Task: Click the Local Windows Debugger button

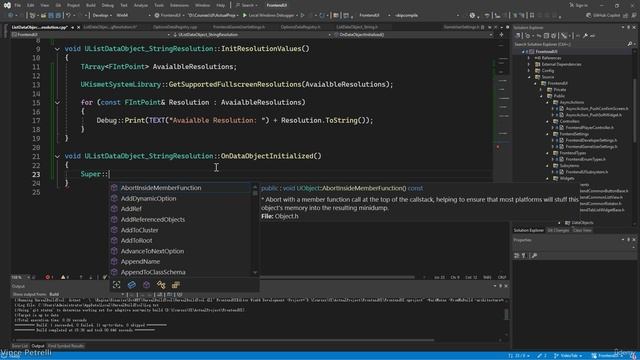Action: pyautogui.click(x=271, y=16)
